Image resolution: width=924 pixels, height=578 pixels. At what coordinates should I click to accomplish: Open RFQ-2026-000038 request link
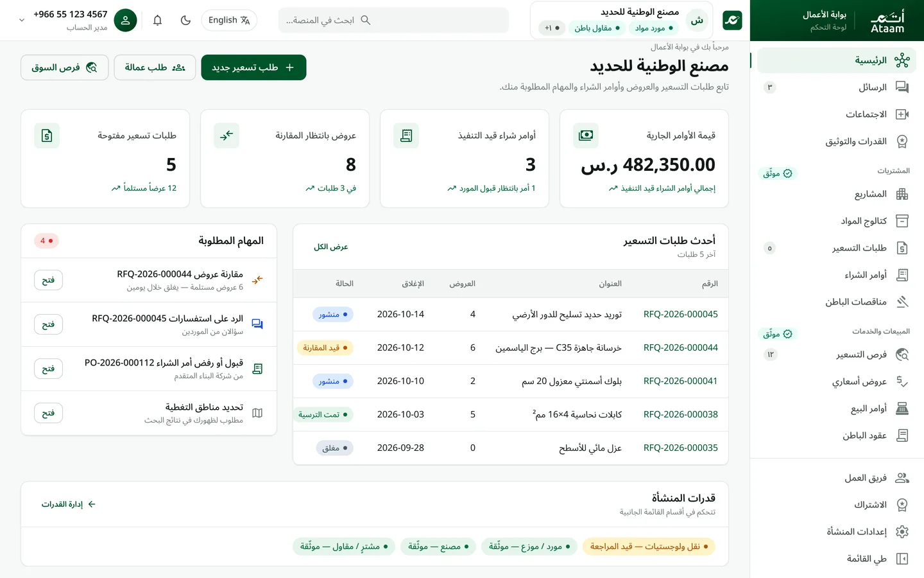tap(680, 414)
